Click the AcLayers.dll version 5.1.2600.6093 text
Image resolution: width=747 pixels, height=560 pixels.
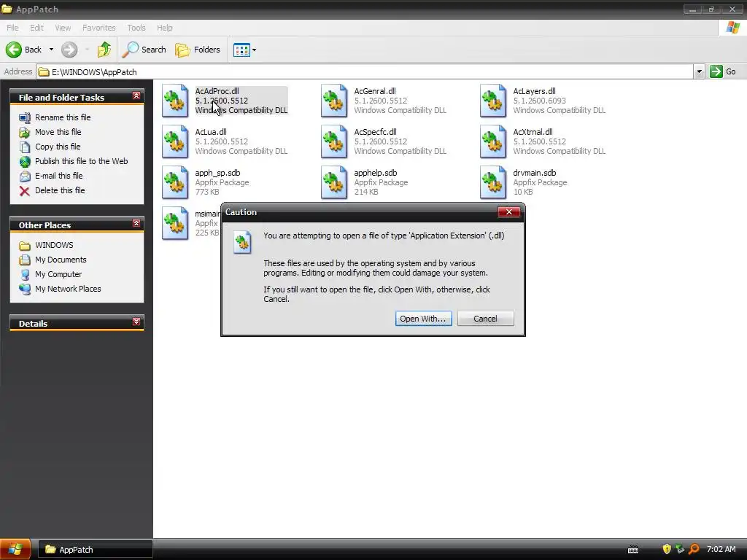click(x=539, y=101)
